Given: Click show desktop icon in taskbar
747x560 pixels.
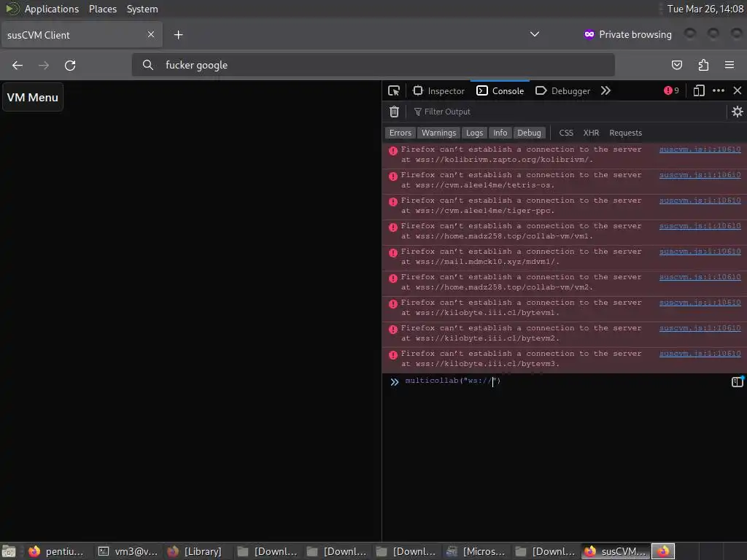Looking at the screenshot, I should (9, 551).
